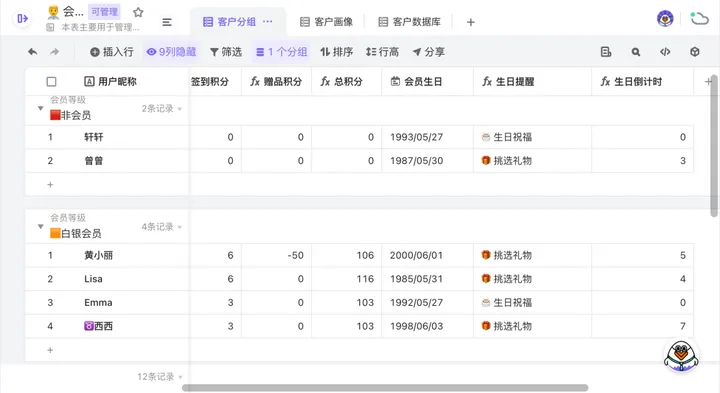Insert a new row with 插入行

coord(112,52)
